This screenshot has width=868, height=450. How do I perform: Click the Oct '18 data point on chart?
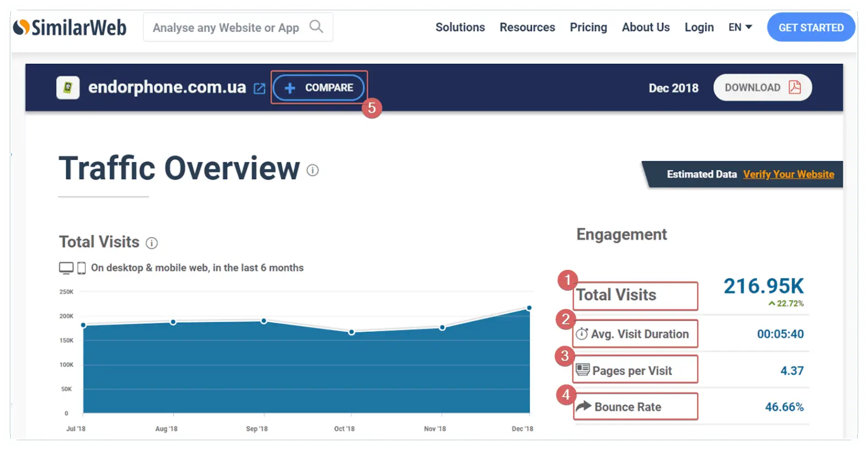click(352, 332)
